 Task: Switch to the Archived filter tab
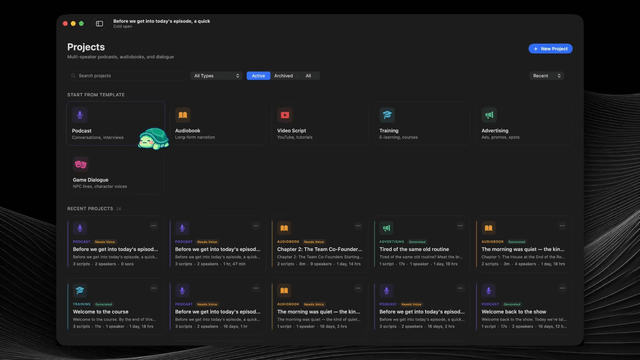click(x=283, y=76)
